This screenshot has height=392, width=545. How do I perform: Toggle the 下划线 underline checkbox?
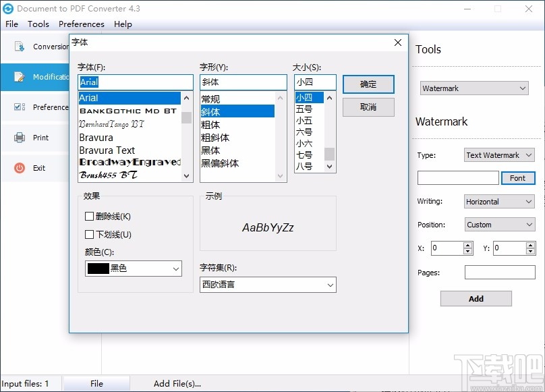point(88,233)
